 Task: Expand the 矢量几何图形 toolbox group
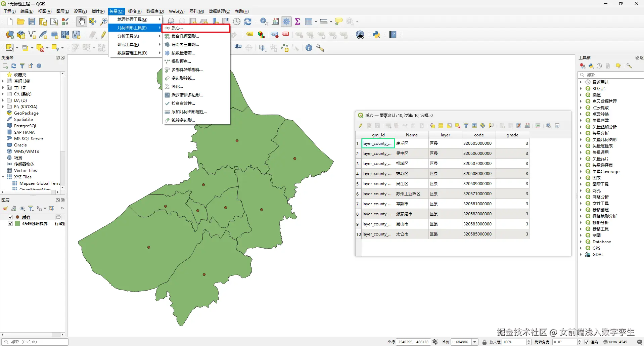tap(581, 140)
